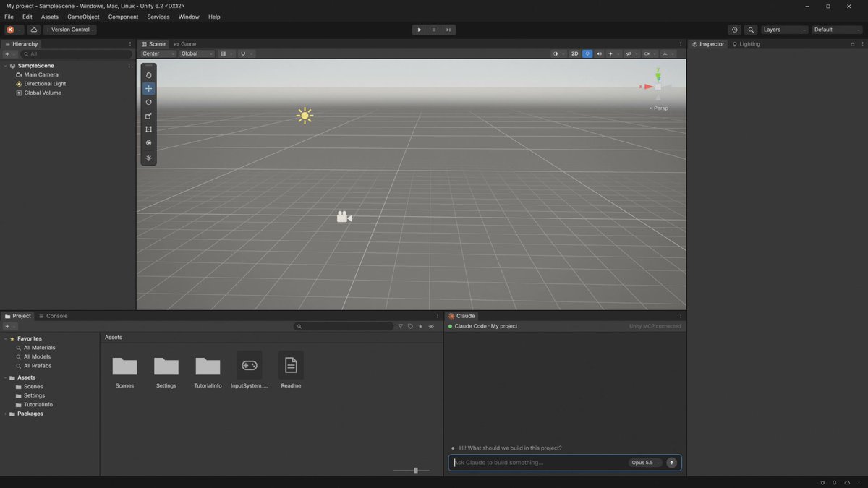This screenshot has height=488, width=868.
Task: Select the Transform combined tool
Action: coord(149,143)
